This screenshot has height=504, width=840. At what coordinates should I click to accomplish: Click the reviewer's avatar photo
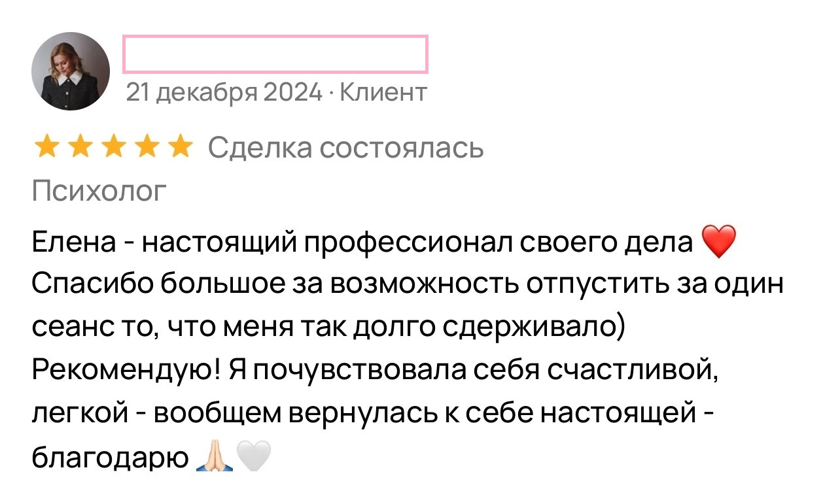(x=71, y=71)
